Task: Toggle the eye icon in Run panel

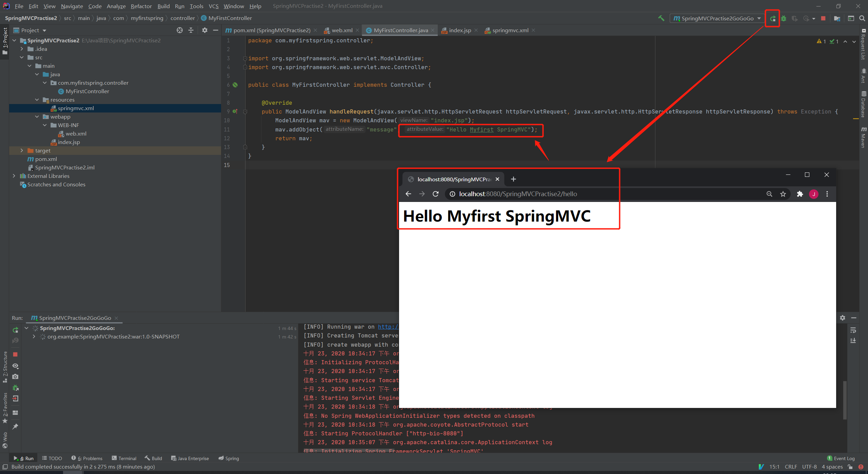Action: 15,366
